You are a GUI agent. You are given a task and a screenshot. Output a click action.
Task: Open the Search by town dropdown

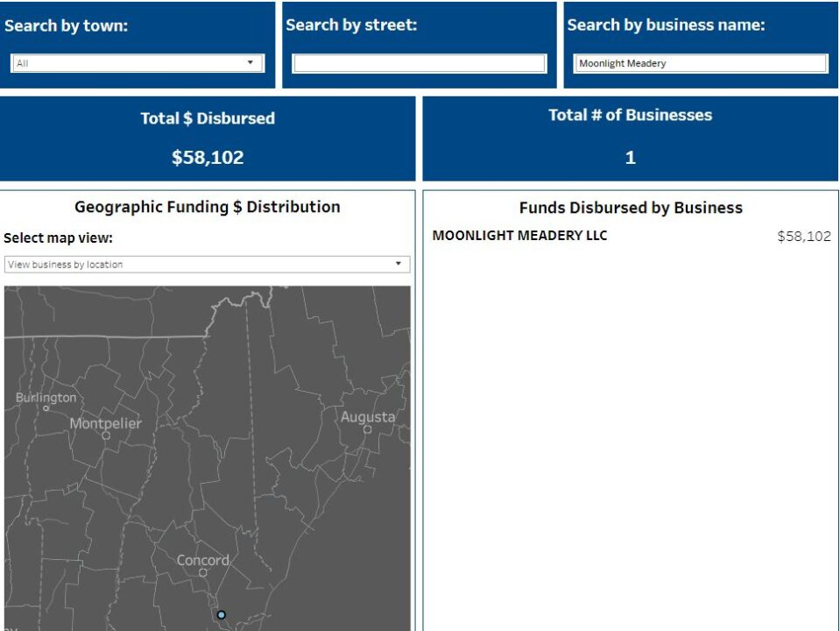138,63
